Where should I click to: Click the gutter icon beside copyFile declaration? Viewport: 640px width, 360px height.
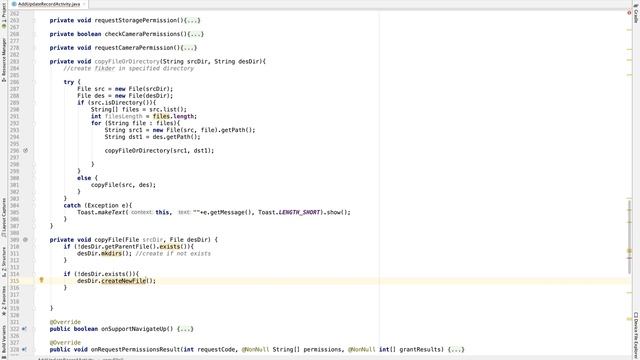(x=25, y=240)
